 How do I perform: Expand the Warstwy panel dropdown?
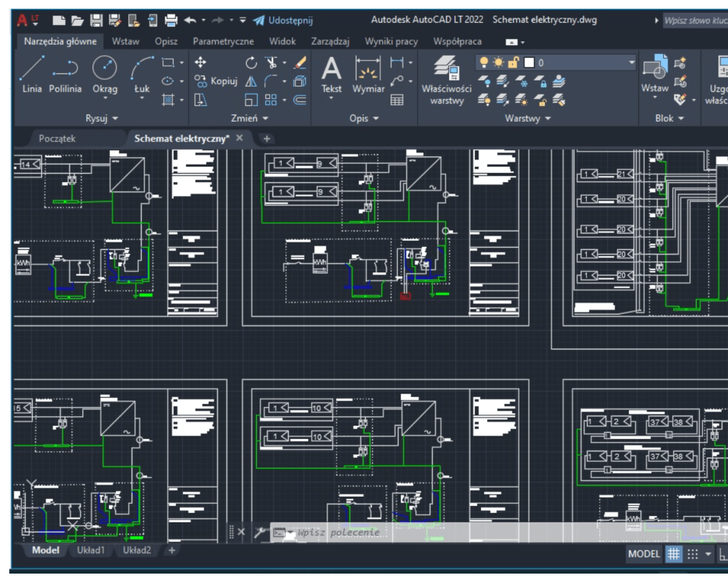click(527, 118)
